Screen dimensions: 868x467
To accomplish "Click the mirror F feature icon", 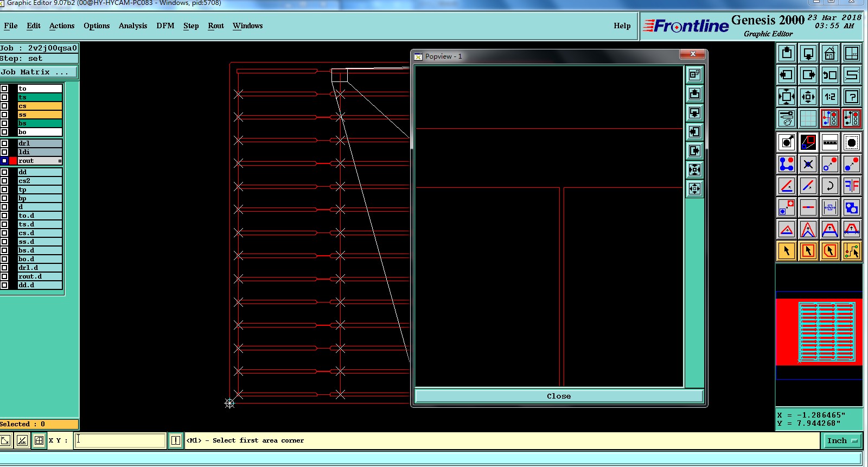I will (852, 186).
